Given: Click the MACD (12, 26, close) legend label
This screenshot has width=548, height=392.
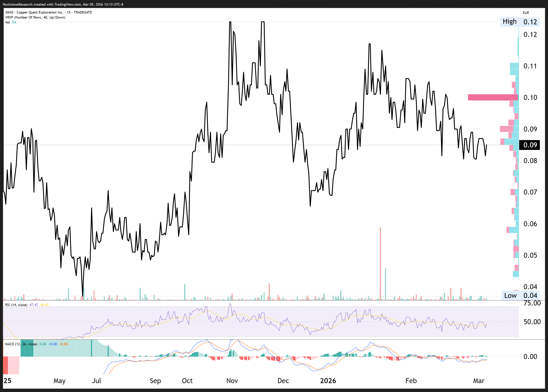Looking at the screenshot, I should [x=21, y=344].
